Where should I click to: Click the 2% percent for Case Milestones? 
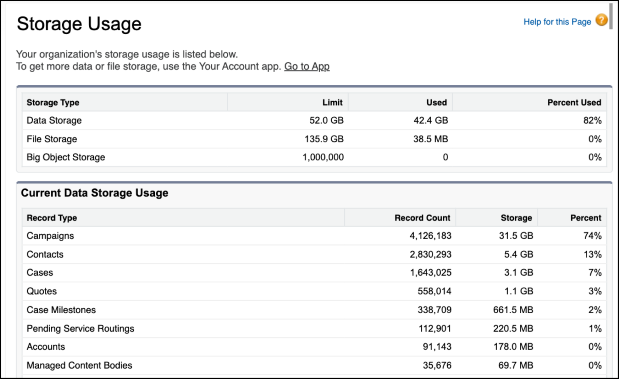click(x=595, y=310)
